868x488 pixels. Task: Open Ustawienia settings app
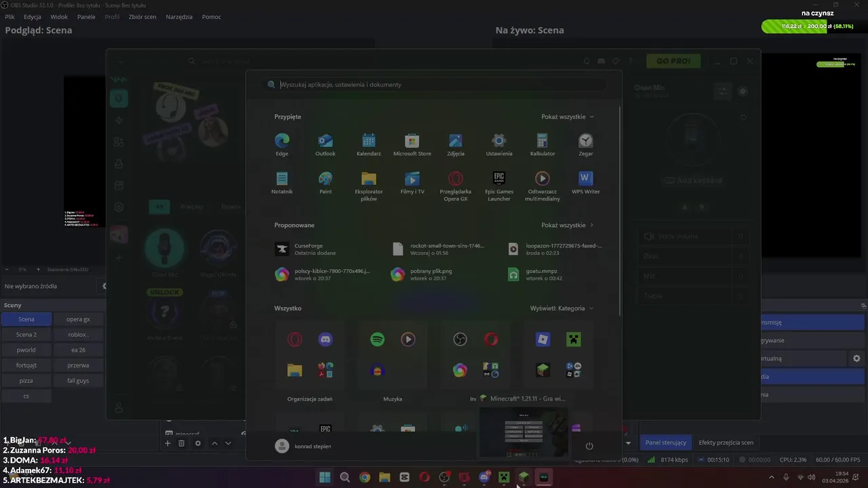pos(499,145)
